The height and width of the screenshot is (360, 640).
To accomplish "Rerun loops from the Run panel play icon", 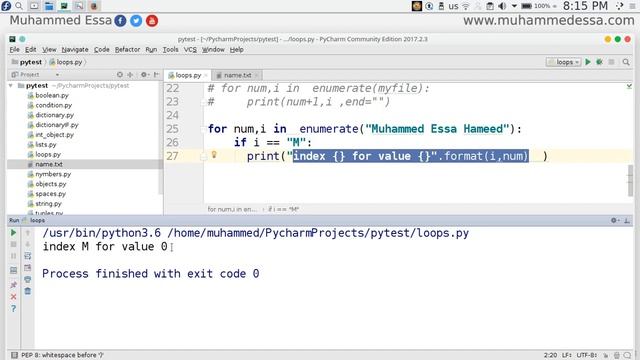I will pyautogui.click(x=13, y=233).
